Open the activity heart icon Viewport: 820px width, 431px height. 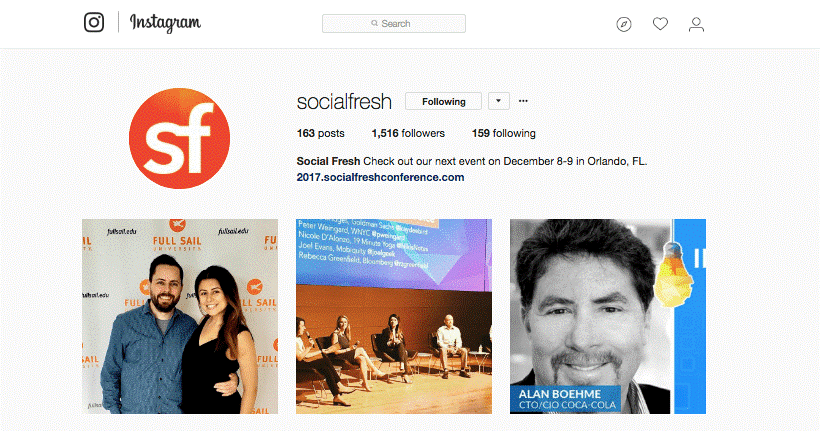(x=660, y=24)
